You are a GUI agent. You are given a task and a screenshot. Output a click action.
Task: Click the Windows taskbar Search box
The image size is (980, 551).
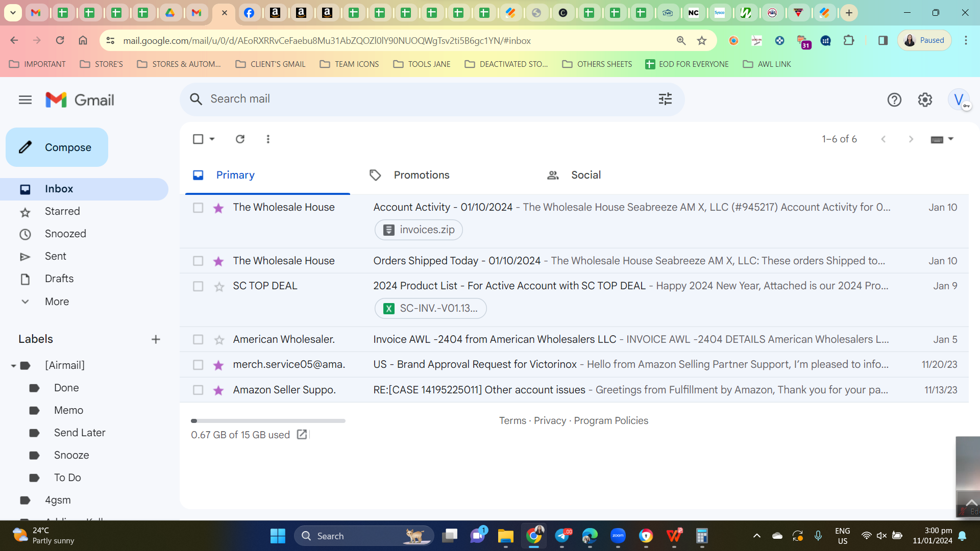pos(364,536)
